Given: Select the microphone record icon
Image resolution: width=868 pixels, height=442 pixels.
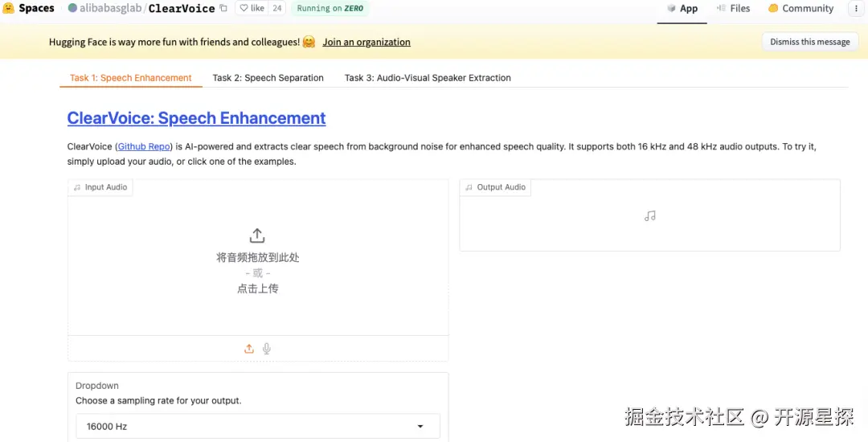Looking at the screenshot, I should pos(267,349).
